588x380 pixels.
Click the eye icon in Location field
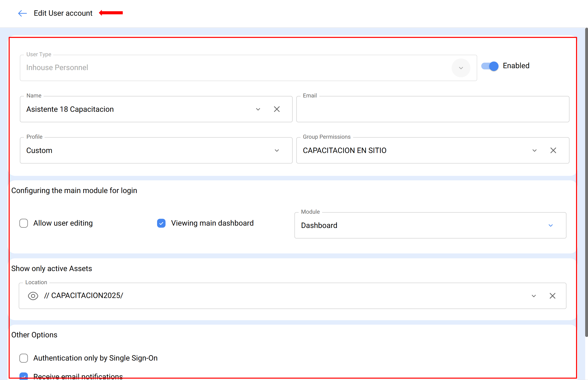point(33,296)
